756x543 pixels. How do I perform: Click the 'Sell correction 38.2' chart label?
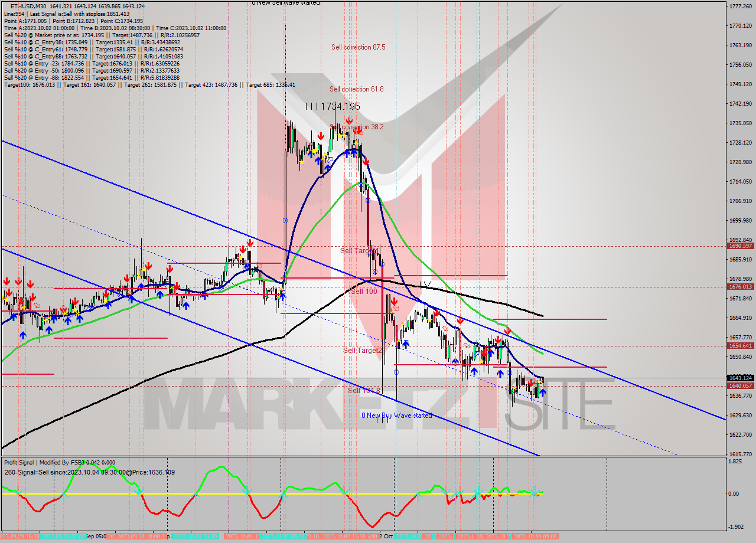click(357, 127)
